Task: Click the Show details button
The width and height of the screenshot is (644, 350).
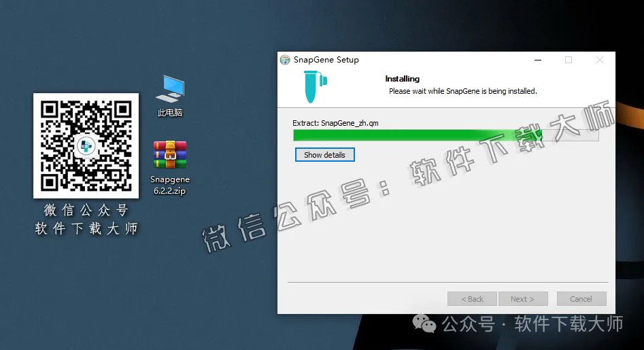Action: tap(324, 155)
